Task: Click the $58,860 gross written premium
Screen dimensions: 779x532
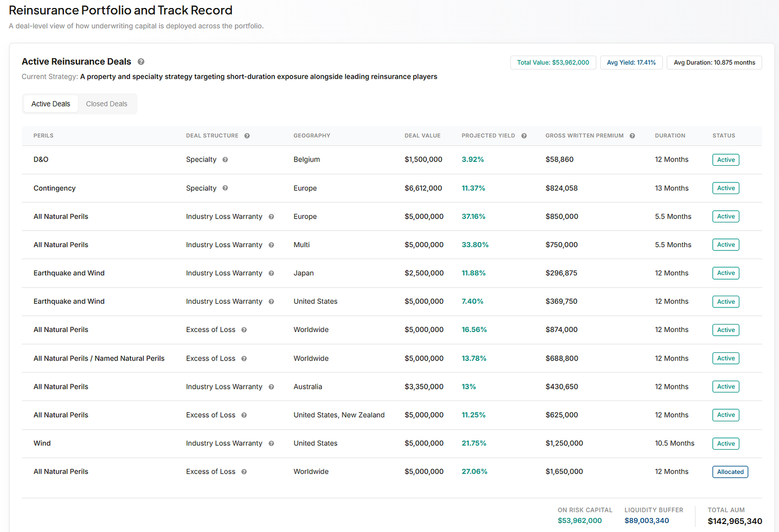Action: (x=559, y=159)
